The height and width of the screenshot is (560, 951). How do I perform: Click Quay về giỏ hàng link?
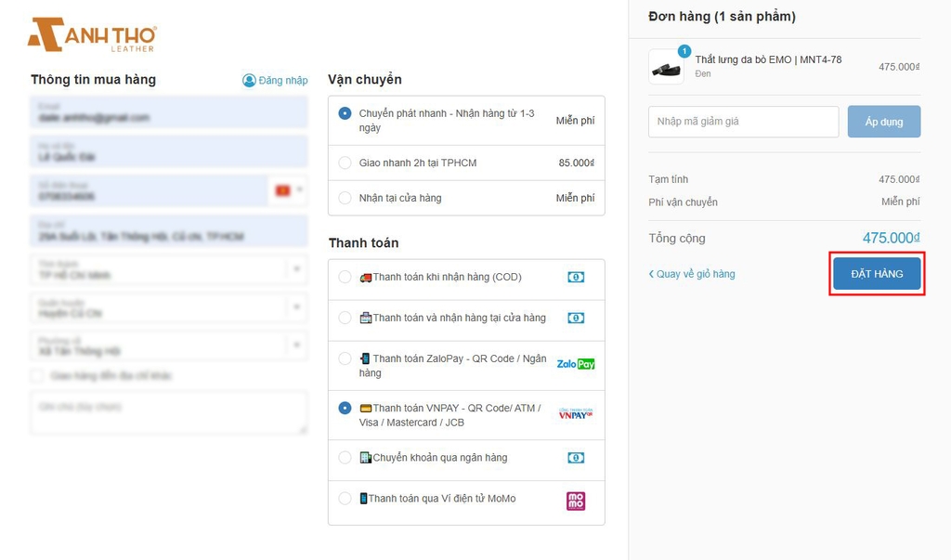[692, 274]
